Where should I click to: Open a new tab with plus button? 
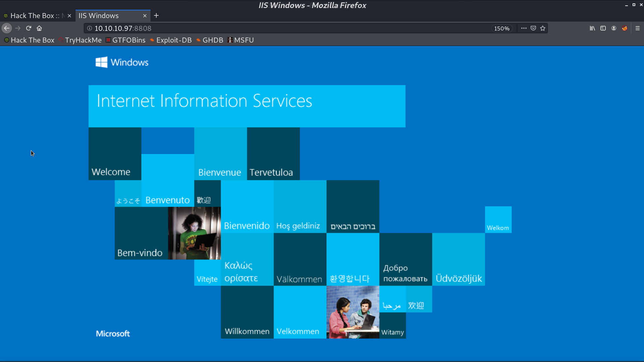(x=156, y=15)
